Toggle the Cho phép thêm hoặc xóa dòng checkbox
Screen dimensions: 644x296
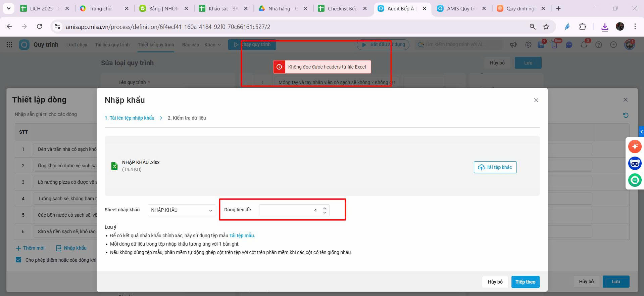point(19,260)
